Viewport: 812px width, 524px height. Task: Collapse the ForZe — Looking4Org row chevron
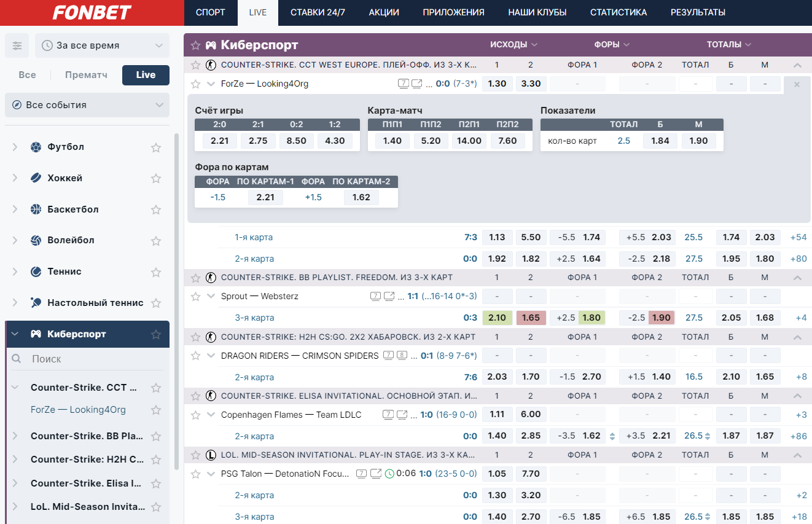211,84
